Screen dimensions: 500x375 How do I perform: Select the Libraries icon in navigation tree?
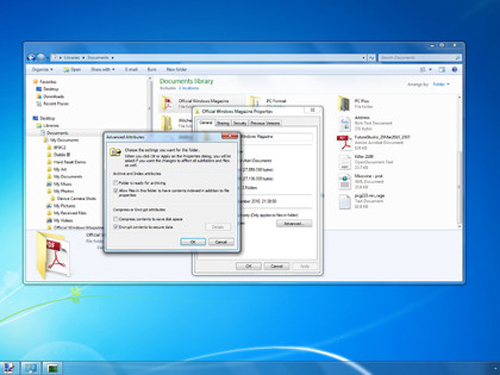tap(39, 126)
